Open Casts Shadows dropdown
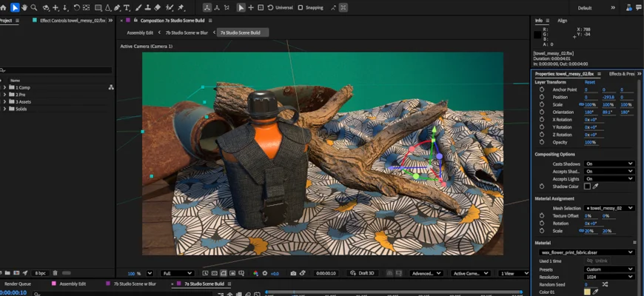644x296 pixels. [x=609, y=164]
